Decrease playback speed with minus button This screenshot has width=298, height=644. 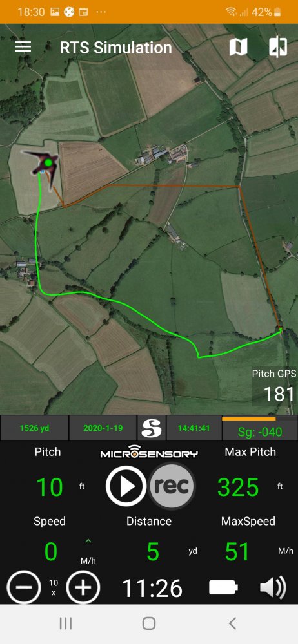tap(23, 587)
